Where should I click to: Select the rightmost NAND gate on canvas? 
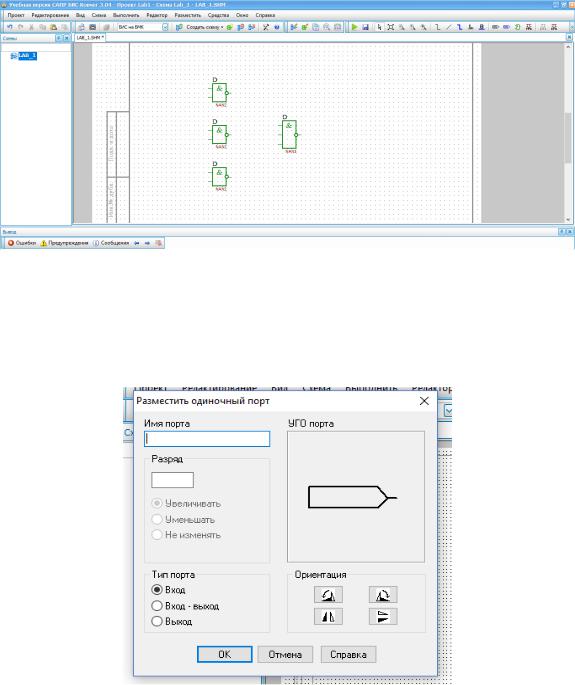click(x=289, y=135)
